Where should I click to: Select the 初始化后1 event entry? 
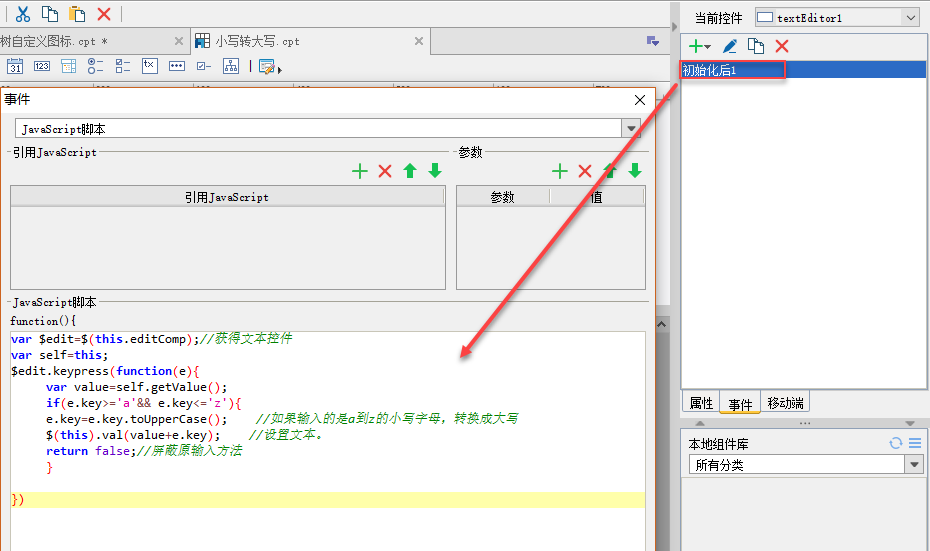(x=803, y=70)
